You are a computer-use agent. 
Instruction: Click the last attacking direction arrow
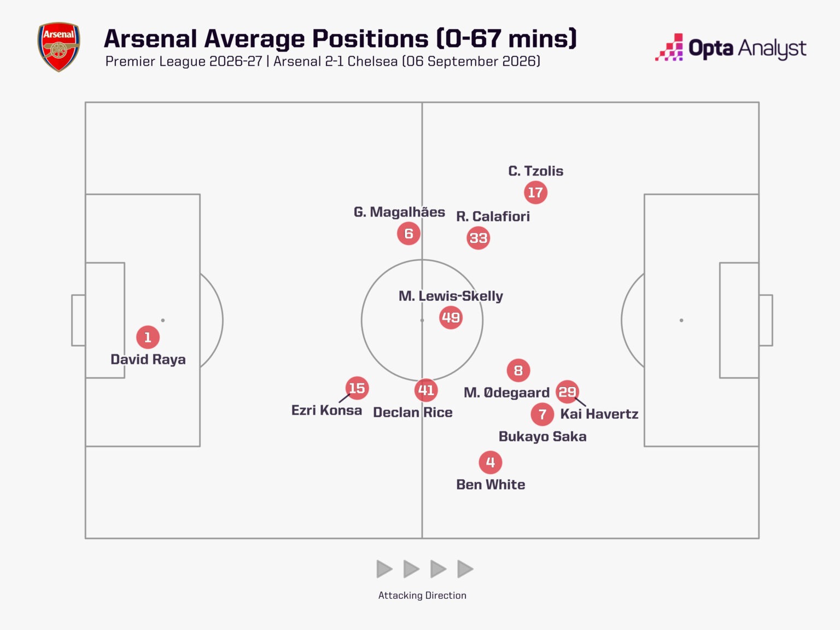465,569
